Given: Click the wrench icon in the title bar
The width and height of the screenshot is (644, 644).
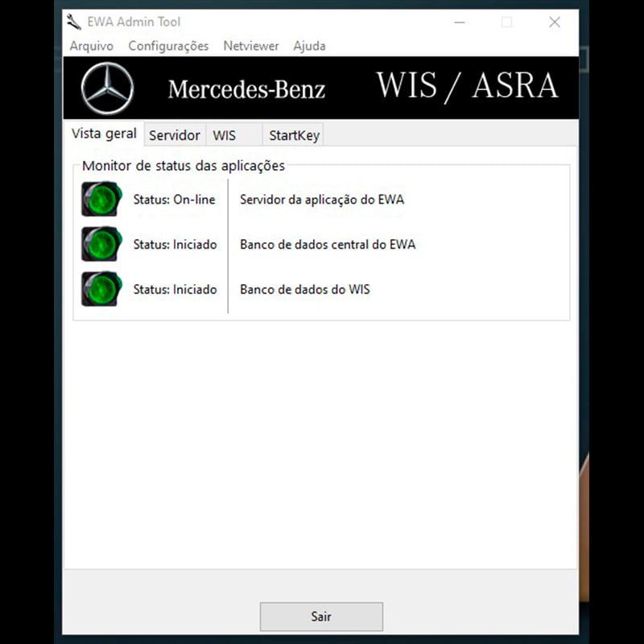Looking at the screenshot, I should (x=74, y=22).
